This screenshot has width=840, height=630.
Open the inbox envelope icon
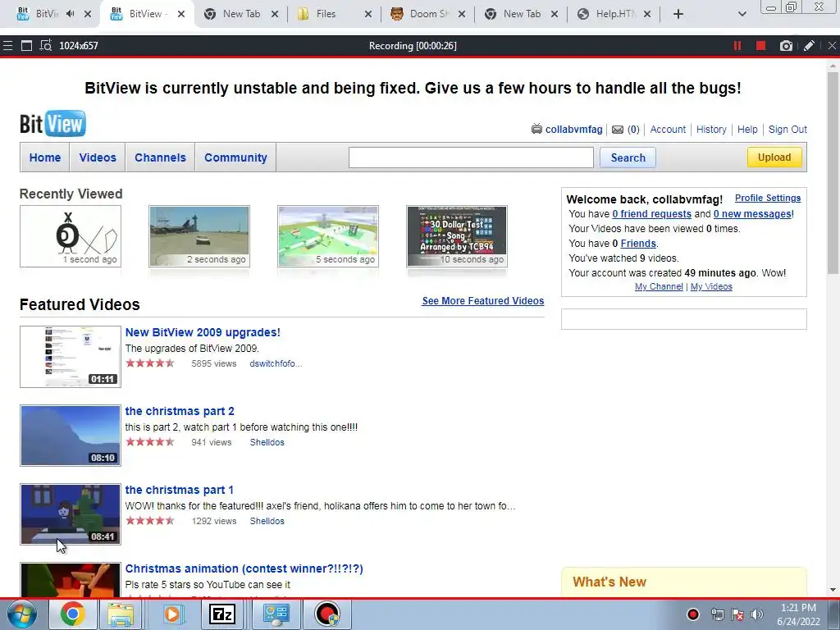coord(618,129)
